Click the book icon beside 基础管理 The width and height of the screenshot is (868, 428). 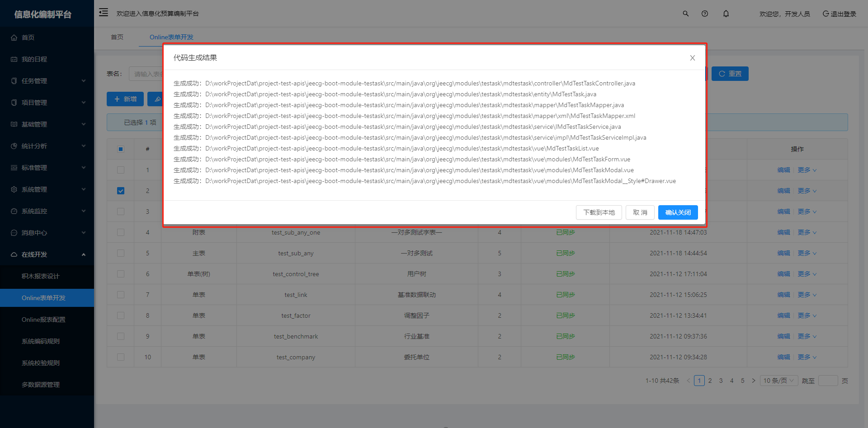(x=14, y=124)
